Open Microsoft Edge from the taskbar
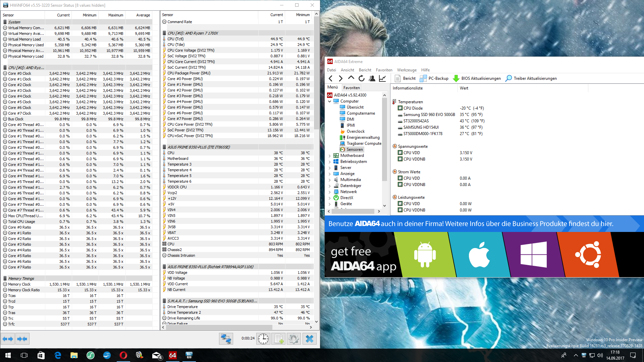644x362 pixels. pyautogui.click(x=58, y=355)
